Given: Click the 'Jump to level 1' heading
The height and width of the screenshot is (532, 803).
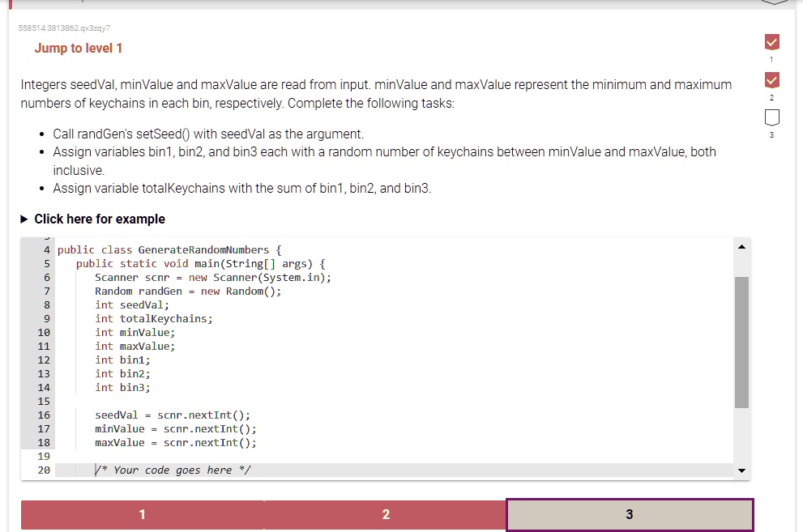Looking at the screenshot, I should 79,48.
